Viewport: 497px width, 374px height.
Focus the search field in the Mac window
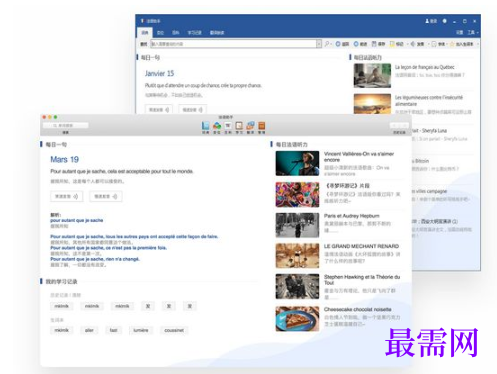66,125
